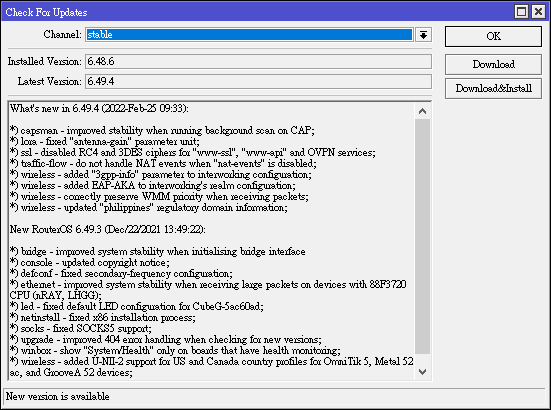The width and height of the screenshot is (551, 410).
Task: Click the bridge improved system stability line
Action: click(157, 252)
